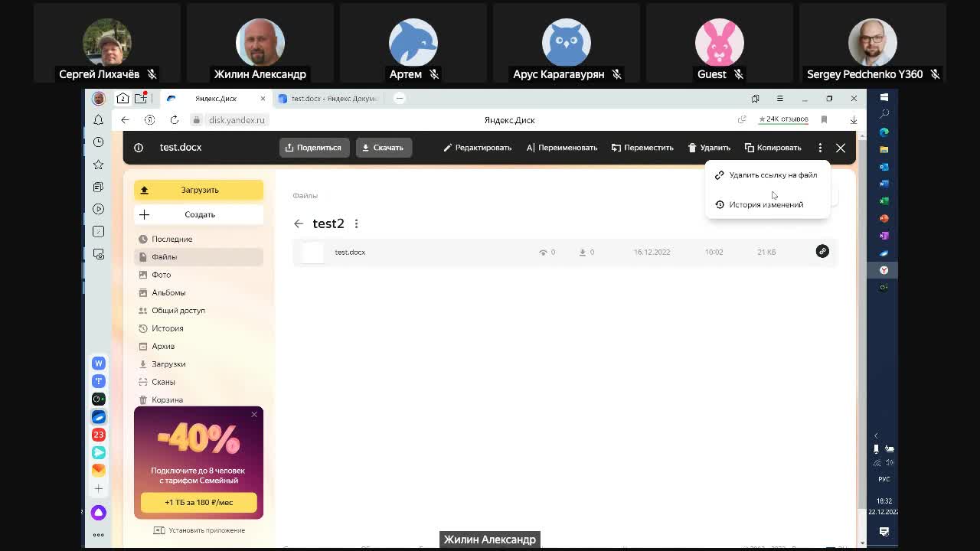Click the Скачать download button
The image size is (980, 551).
384,148
